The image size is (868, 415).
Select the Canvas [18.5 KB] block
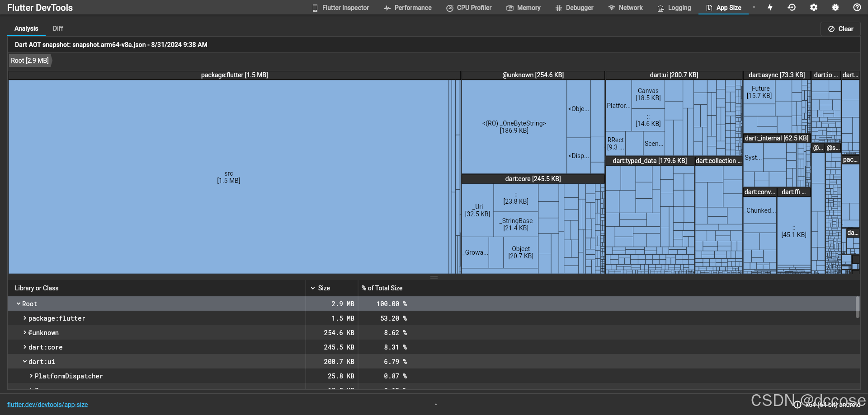(x=648, y=94)
